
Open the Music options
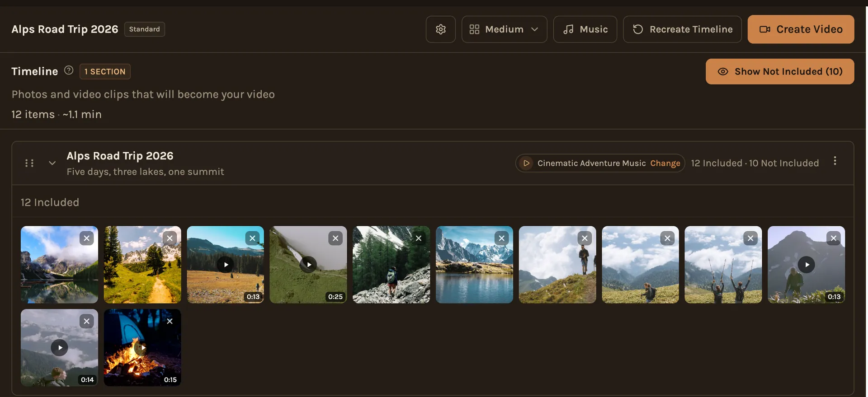(x=585, y=29)
